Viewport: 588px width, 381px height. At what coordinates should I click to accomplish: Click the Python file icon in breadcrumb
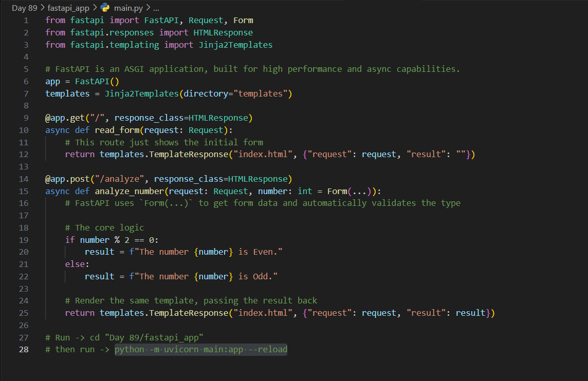(105, 8)
